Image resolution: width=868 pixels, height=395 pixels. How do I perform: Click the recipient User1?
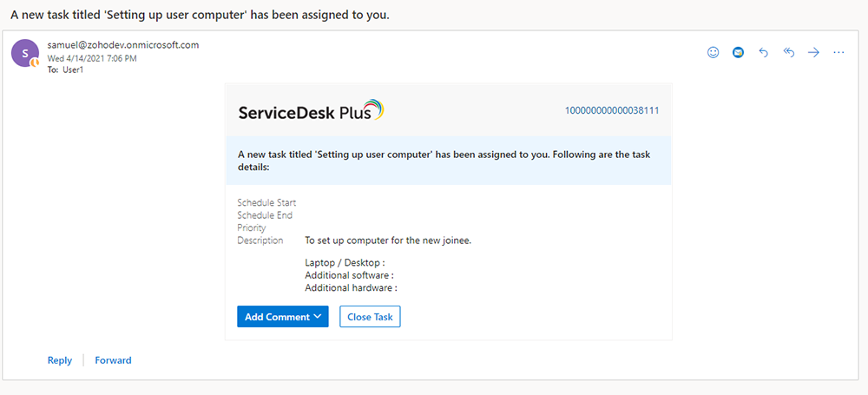[72, 69]
